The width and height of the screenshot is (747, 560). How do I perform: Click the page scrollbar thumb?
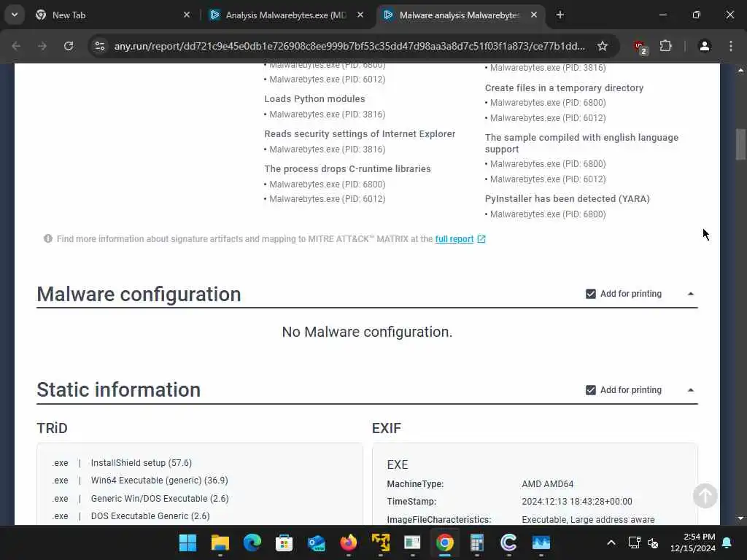740,144
